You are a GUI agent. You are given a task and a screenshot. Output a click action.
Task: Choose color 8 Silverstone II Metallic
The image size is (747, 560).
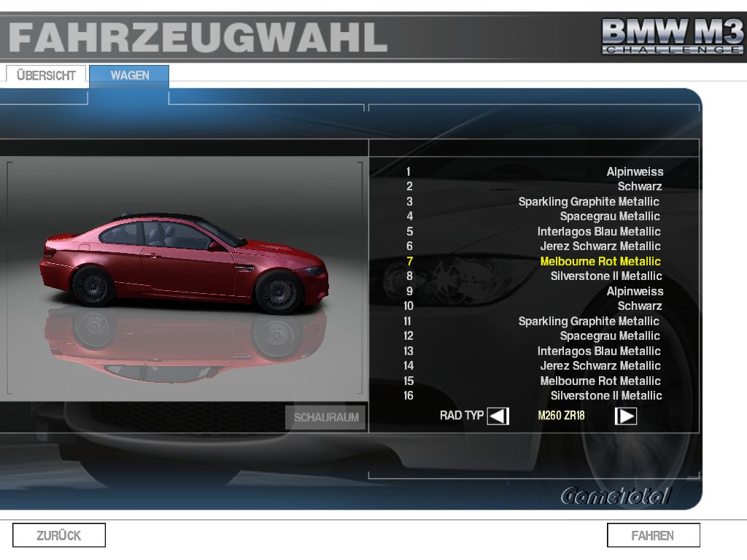[x=533, y=276]
